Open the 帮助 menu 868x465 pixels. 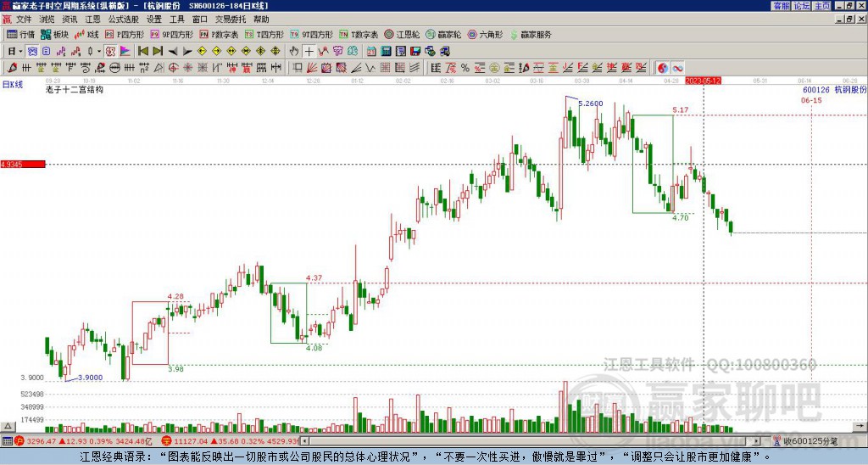pyautogui.click(x=261, y=20)
